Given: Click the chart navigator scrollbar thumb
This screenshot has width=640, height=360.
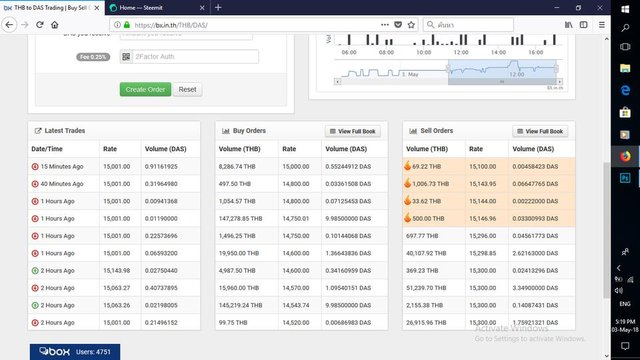Looking at the screenshot, I should (502, 82).
